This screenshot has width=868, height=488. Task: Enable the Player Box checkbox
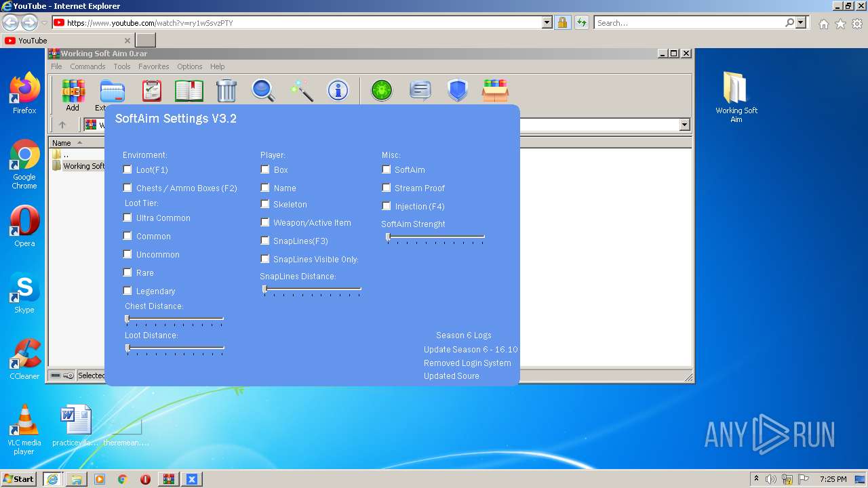pos(265,169)
